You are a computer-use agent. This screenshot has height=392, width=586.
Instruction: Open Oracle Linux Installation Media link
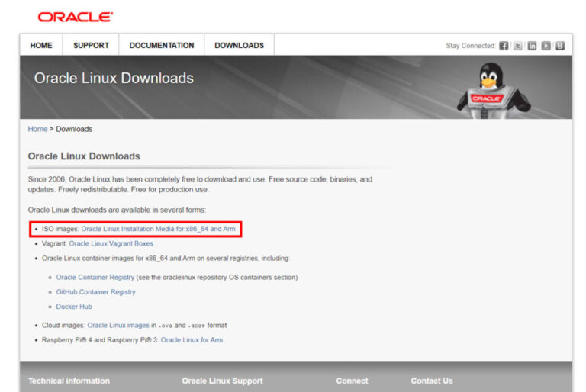(x=158, y=229)
